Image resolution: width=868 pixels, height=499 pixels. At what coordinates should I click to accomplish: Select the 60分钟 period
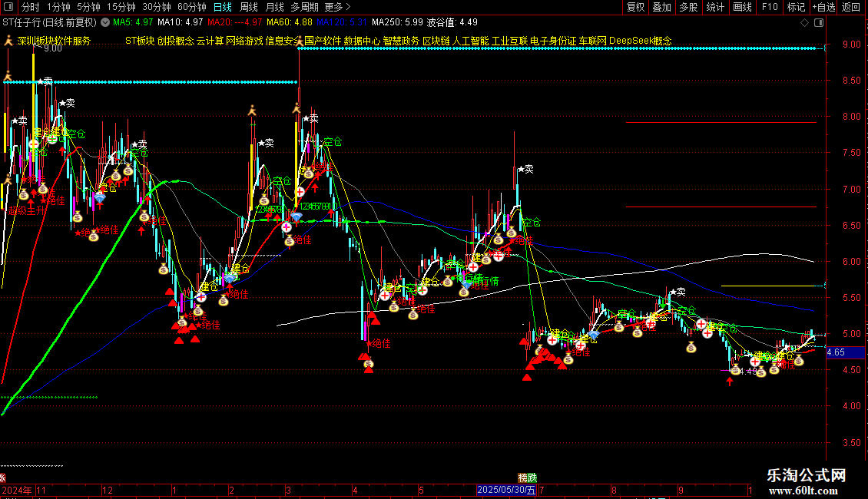pyautogui.click(x=192, y=7)
